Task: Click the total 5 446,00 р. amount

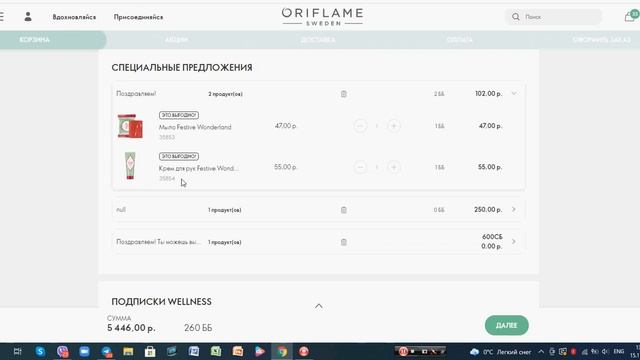Action: 131,328
